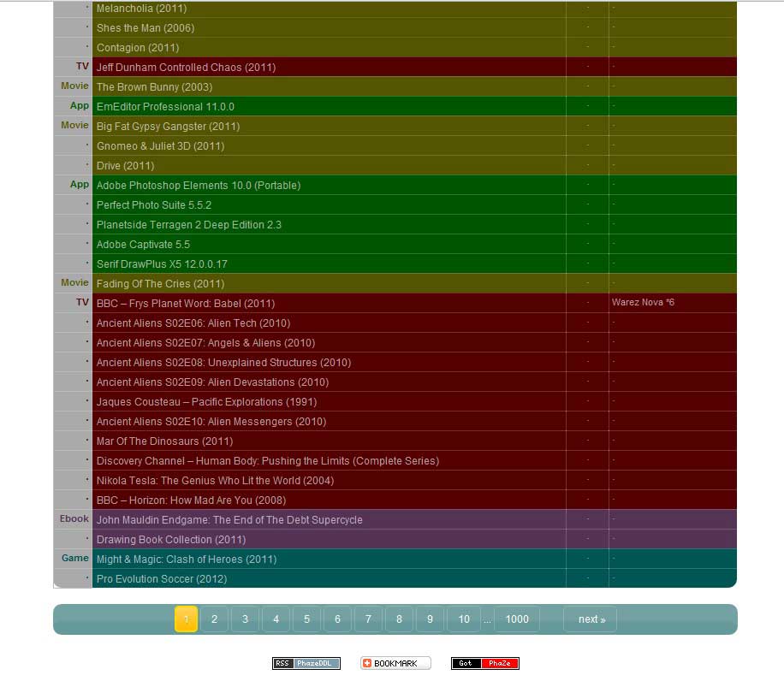Go to page 6
The width and height of the screenshot is (784, 675).
tap(337, 619)
